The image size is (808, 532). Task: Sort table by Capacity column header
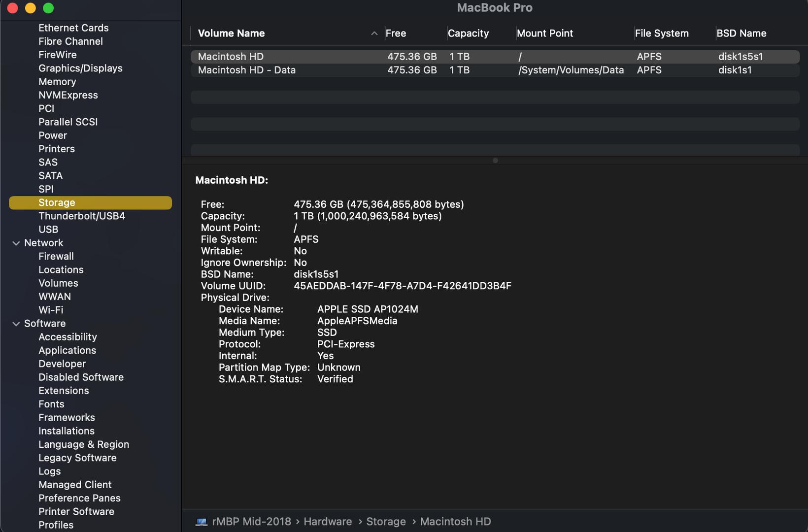pyautogui.click(x=468, y=33)
